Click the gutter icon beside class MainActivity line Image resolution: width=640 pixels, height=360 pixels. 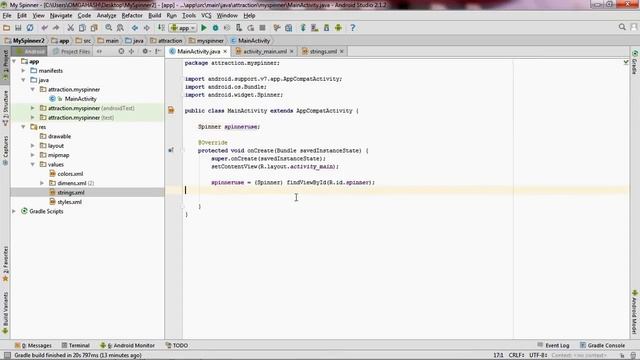point(171,110)
